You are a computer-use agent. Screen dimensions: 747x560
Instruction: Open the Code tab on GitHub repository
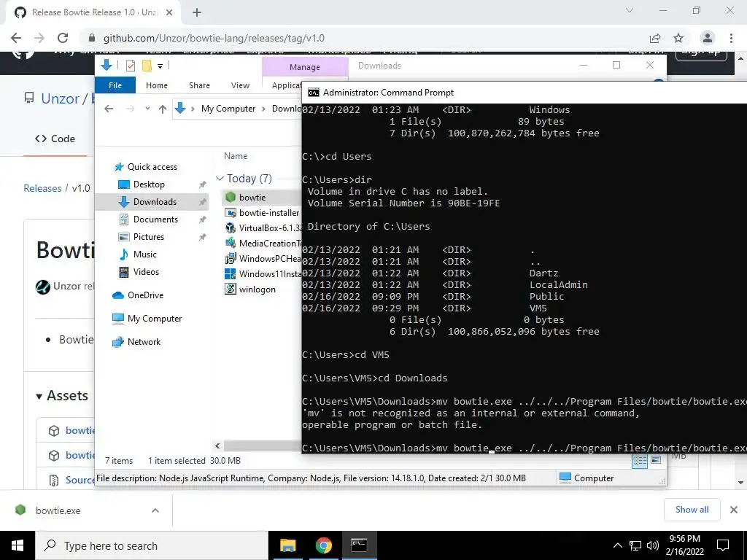pyautogui.click(x=55, y=139)
